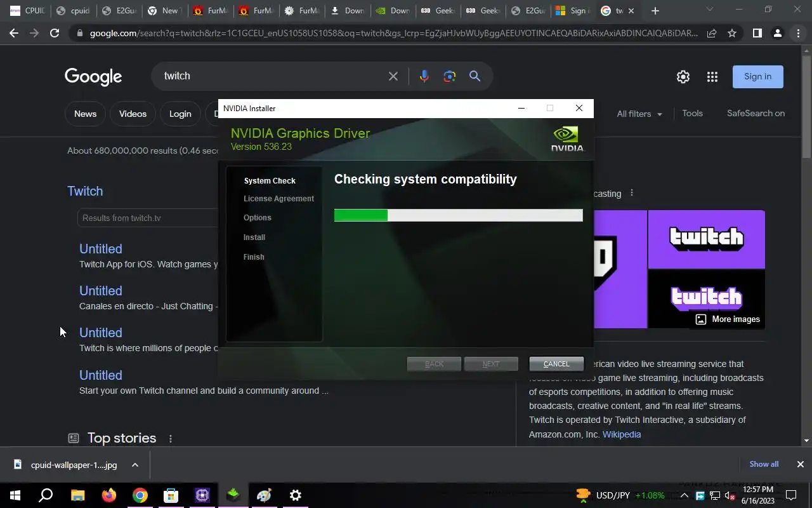
Task: Open Google Lens image search icon
Action: pos(450,76)
